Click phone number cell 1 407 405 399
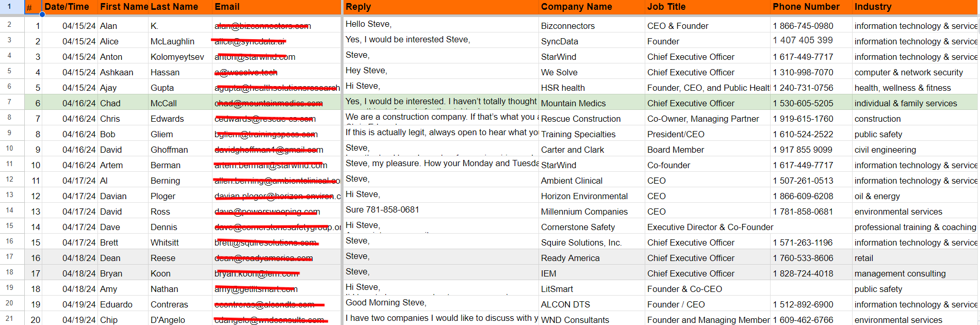Image resolution: width=980 pixels, height=325 pixels. point(810,41)
